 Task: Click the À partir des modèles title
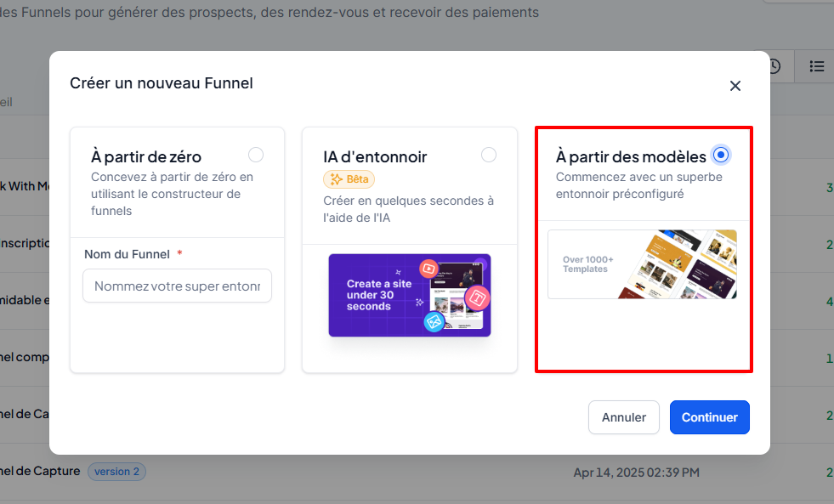[631, 157]
